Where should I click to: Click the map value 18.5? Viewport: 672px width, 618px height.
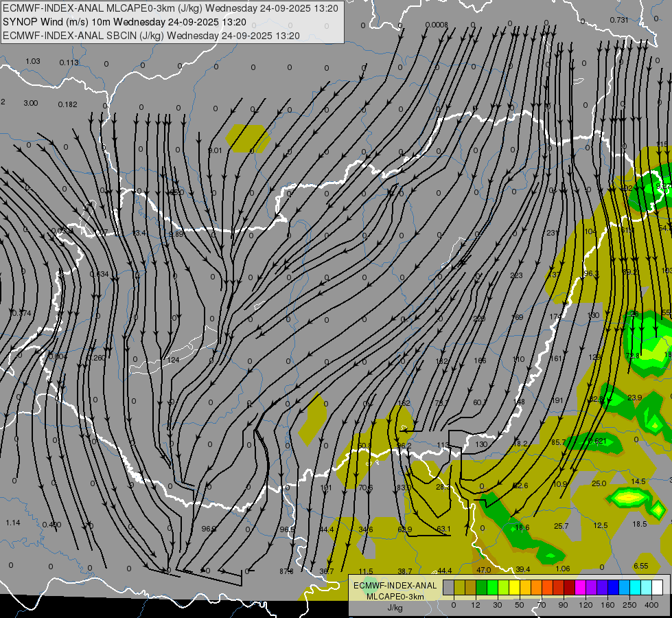[x=640, y=524]
